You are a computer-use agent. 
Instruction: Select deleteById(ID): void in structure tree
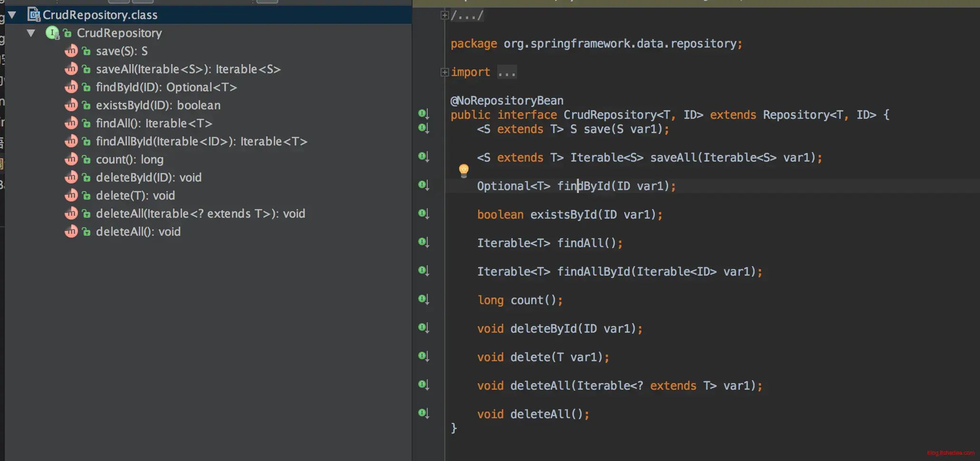(148, 177)
